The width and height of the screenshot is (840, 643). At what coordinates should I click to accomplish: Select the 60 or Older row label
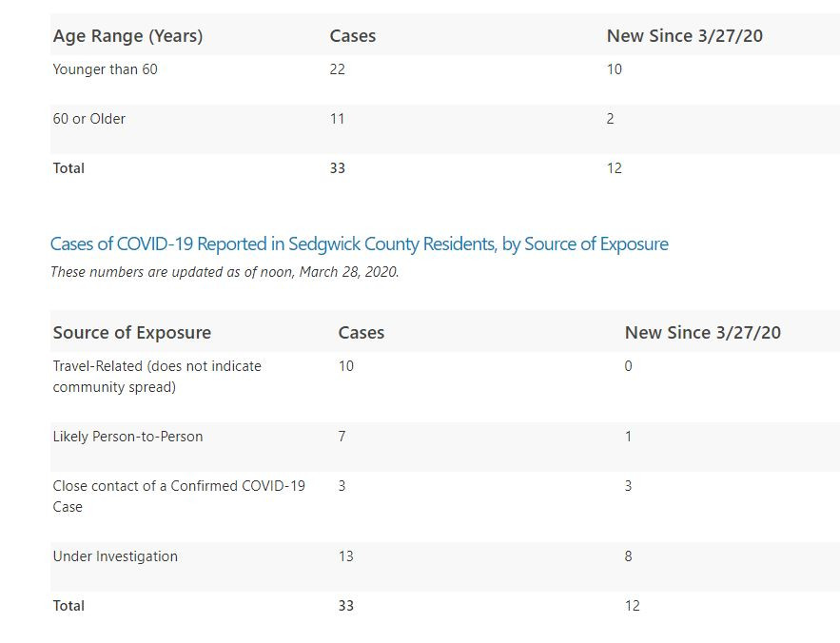point(88,119)
